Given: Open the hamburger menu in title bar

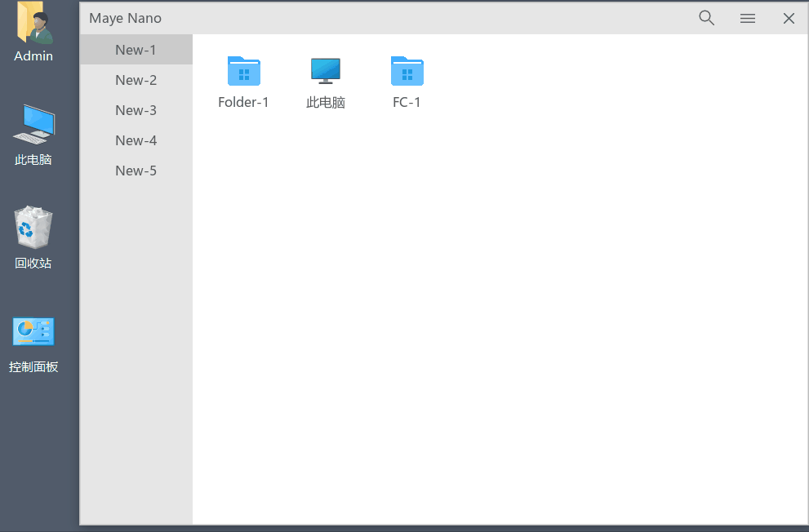Looking at the screenshot, I should coord(748,18).
